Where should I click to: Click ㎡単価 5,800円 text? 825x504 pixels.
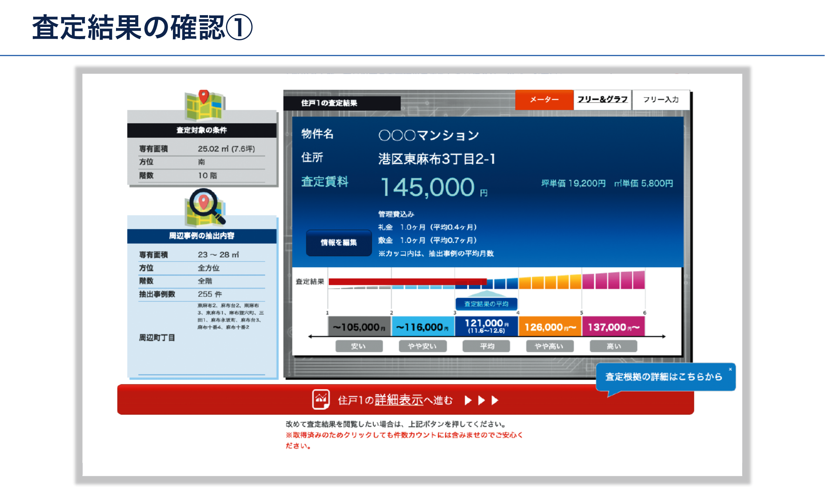[x=643, y=183]
